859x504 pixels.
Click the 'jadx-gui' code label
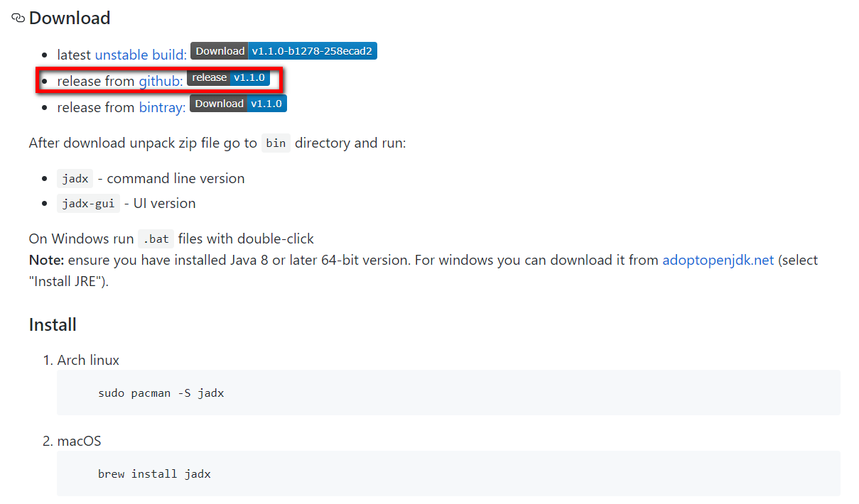pyautogui.click(x=89, y=204)
